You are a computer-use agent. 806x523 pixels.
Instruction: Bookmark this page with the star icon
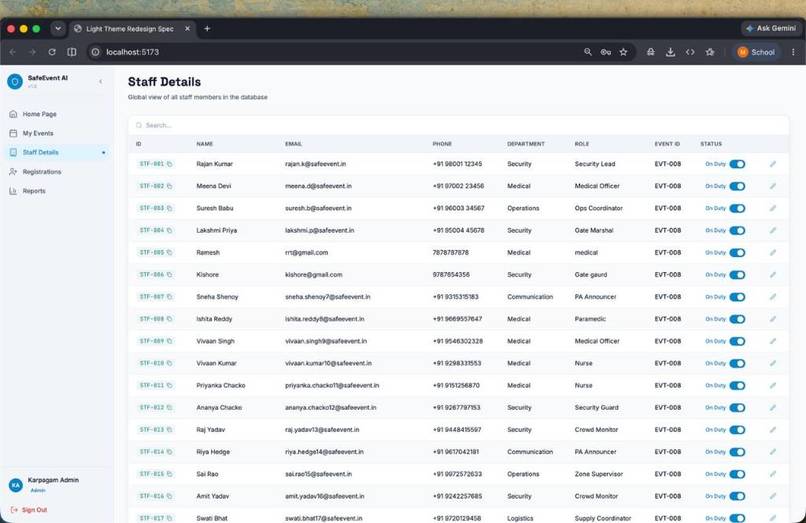tap(623, 52)
